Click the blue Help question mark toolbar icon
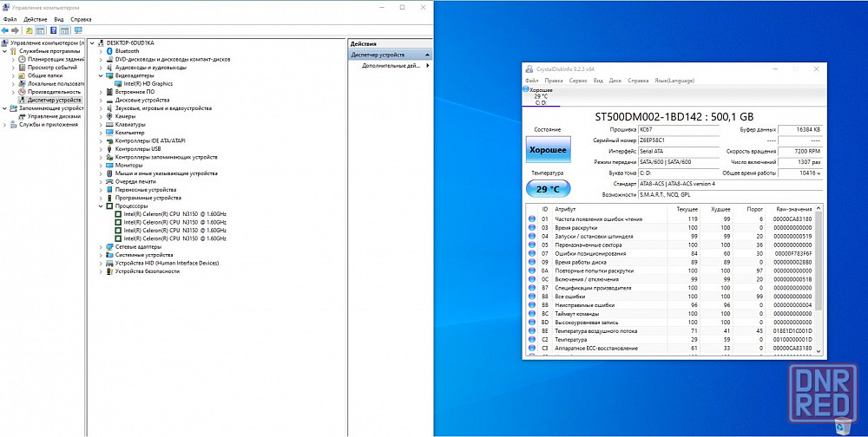The image size is (868, 437). (53, 29)
